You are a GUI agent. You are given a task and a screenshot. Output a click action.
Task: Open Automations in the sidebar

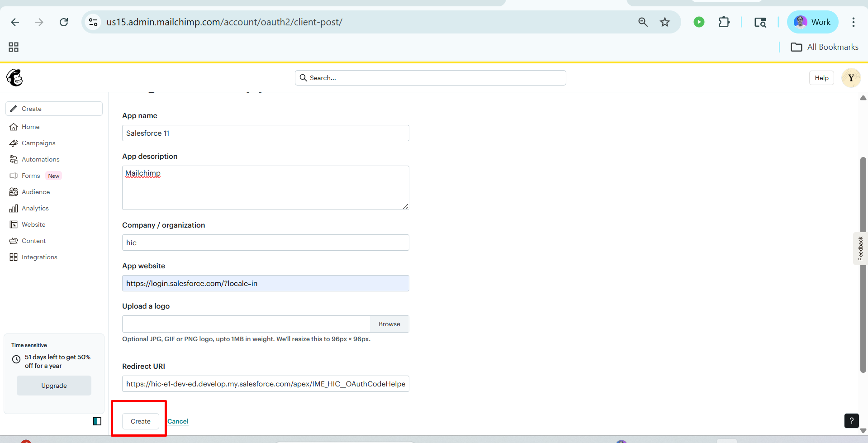point(41,159)
